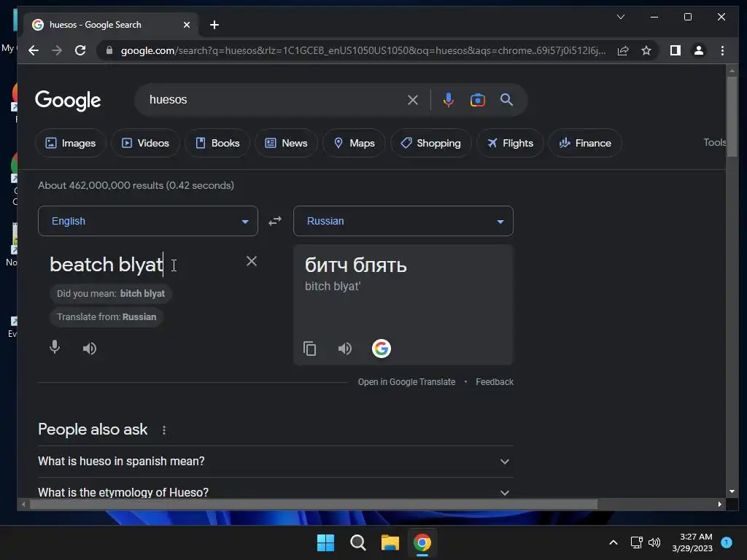Click the beatch blyat source text box
This screenshot has height=560, width=747.
(x=143, y=264)
